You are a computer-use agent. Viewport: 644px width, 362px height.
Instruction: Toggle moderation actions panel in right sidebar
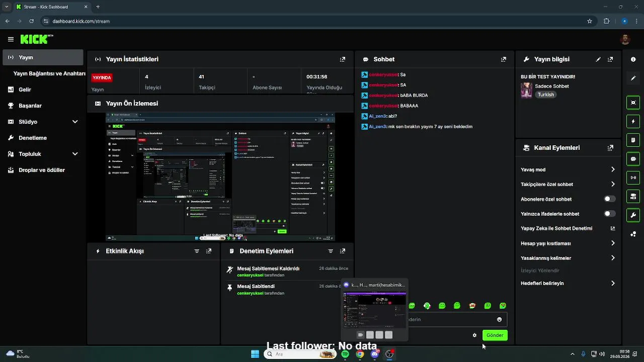click(x=633, y=140)
